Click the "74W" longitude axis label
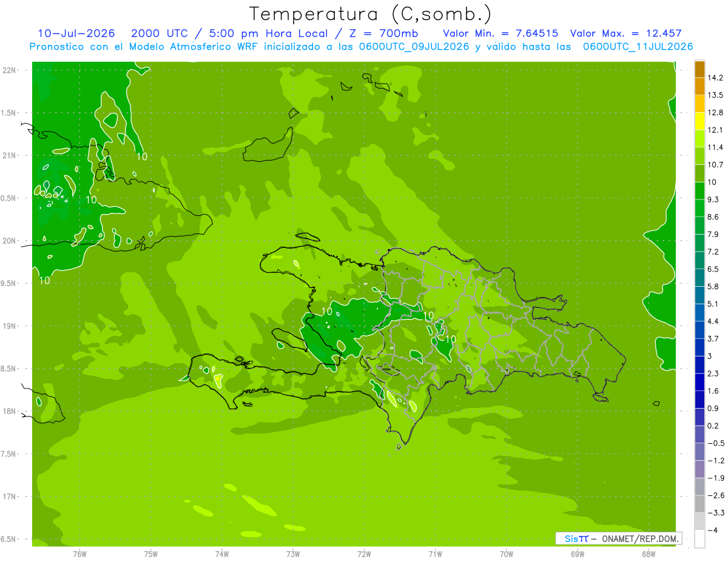 tap(222, 554)
